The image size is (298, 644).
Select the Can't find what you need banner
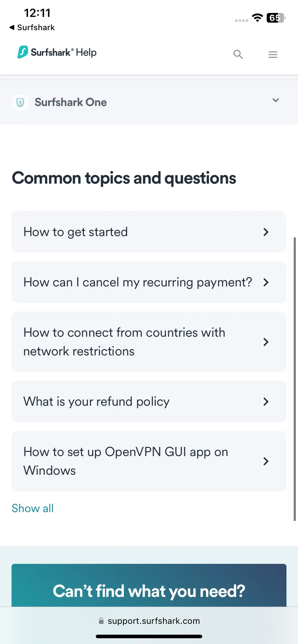tap(149, 585)
